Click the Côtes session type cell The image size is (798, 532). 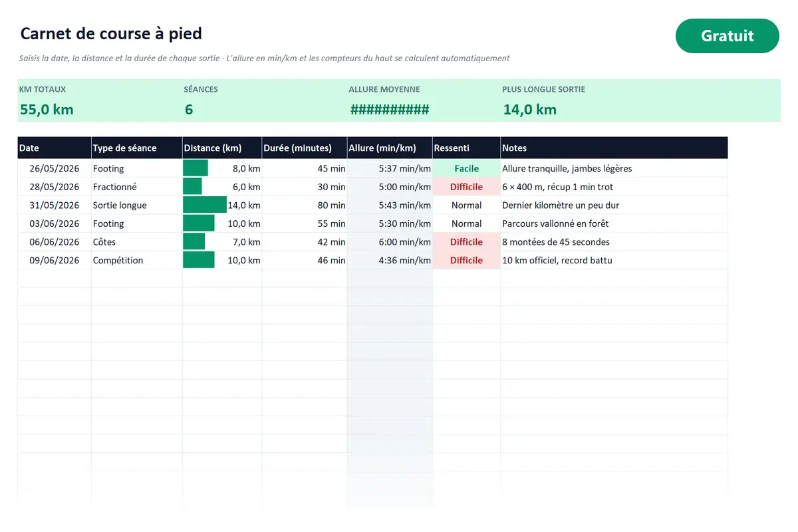pos(137,241)
